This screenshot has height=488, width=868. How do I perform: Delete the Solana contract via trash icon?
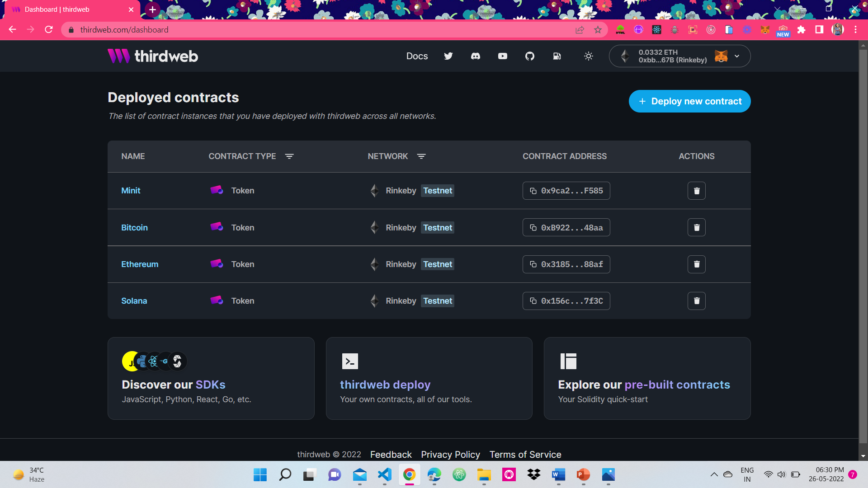pos(696,300)
